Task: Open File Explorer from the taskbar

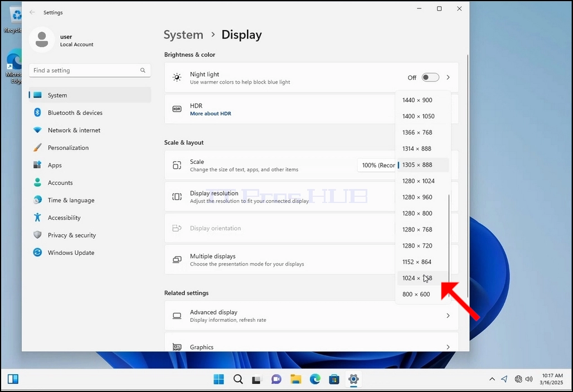Action: [295, 379]
